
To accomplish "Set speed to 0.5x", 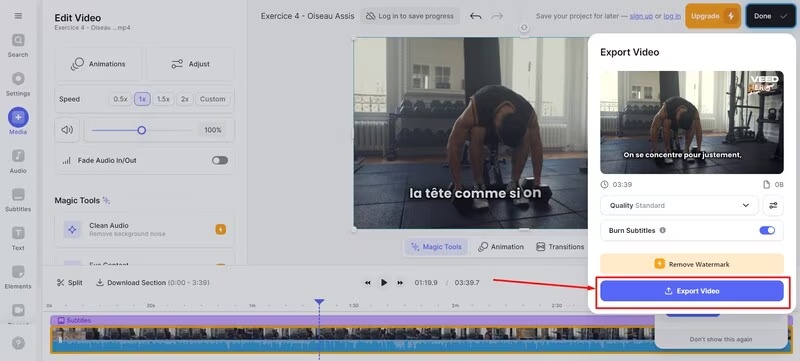I will [120, 99].
